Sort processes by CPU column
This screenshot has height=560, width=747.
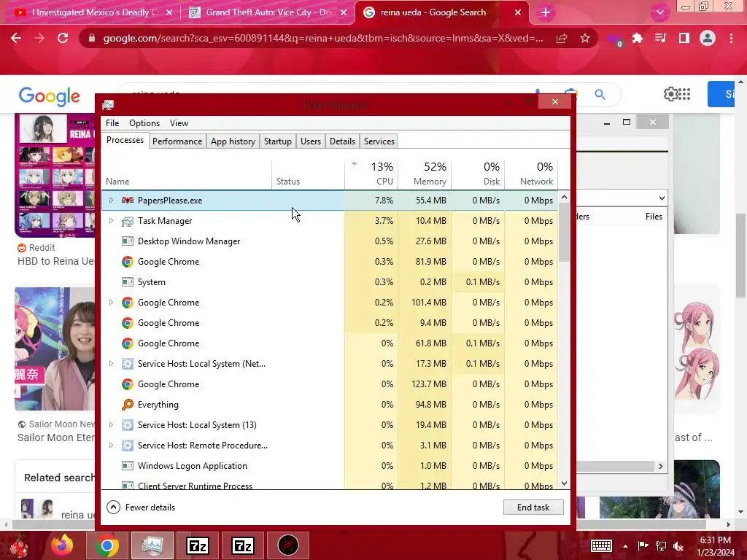click(x=371, y=174)
